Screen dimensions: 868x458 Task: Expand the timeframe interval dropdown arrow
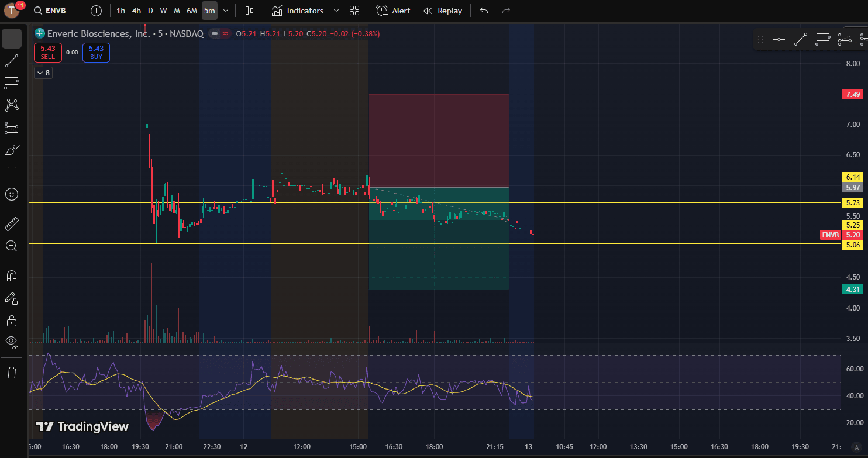(x=226, y=11)
